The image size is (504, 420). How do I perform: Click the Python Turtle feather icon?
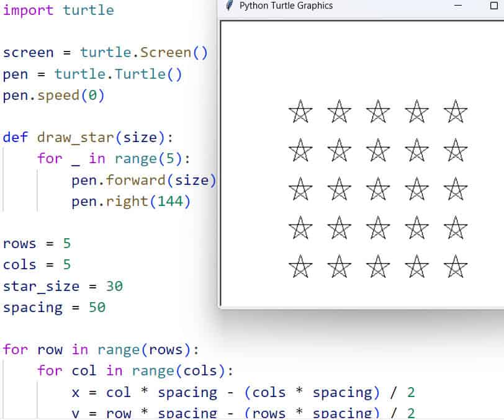pyautogui.click(x=229, y=6)
